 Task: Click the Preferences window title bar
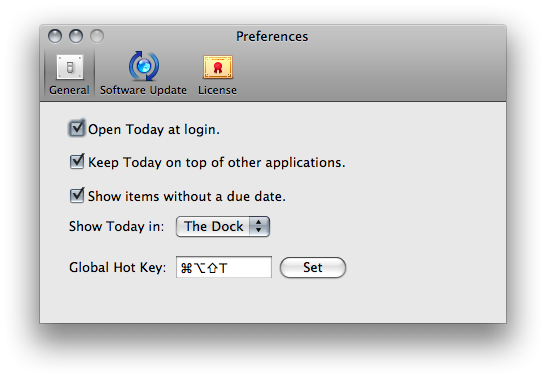(272, 36)
